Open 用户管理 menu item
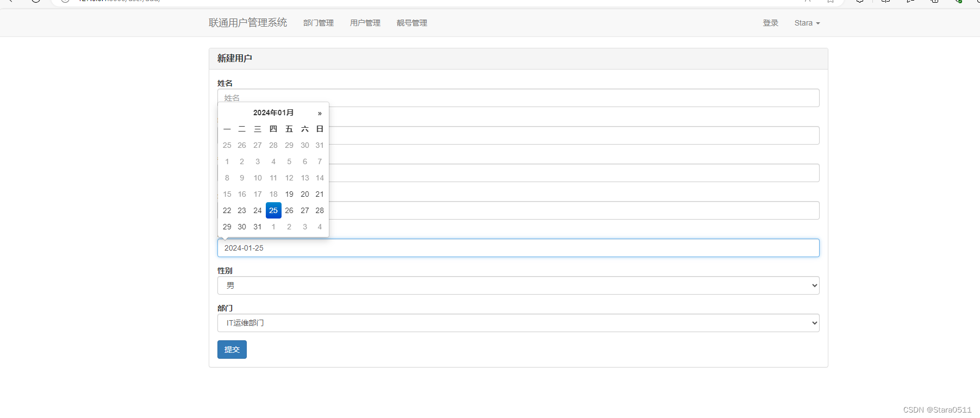The width and height of the screenshot is (980, 418). click(365, 23)
